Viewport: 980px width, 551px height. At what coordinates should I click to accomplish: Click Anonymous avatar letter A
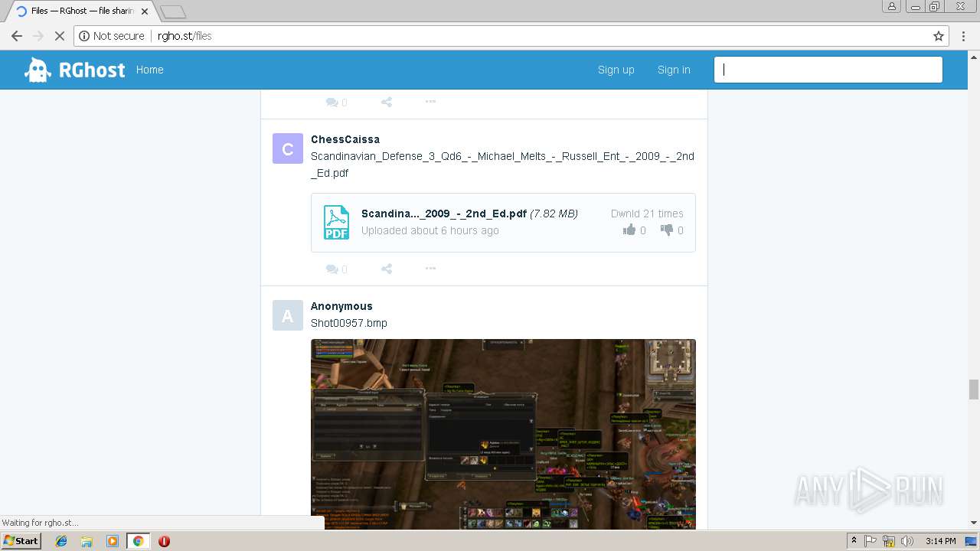click(288, 315)
